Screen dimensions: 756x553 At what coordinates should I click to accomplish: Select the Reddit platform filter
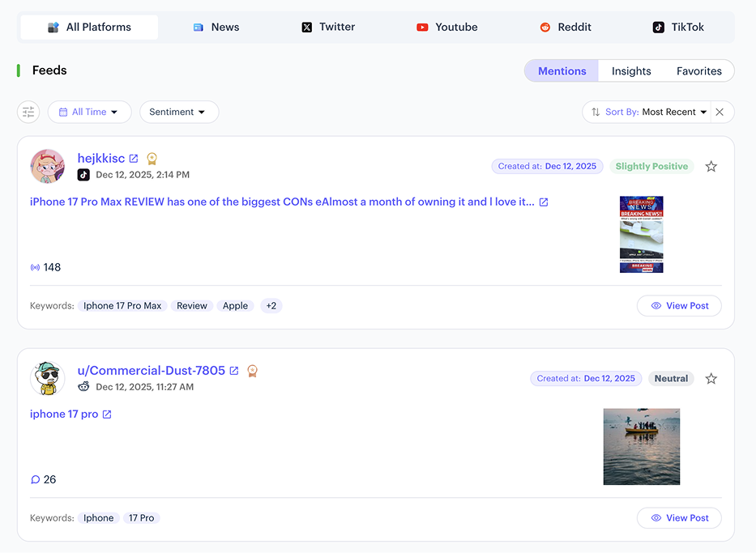tap(566, 27)
